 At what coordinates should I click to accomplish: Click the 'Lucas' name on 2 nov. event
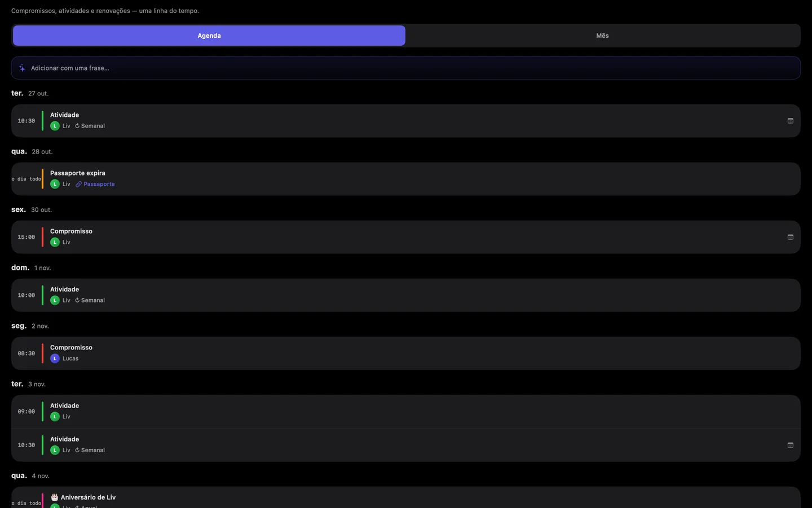point(70,358)
